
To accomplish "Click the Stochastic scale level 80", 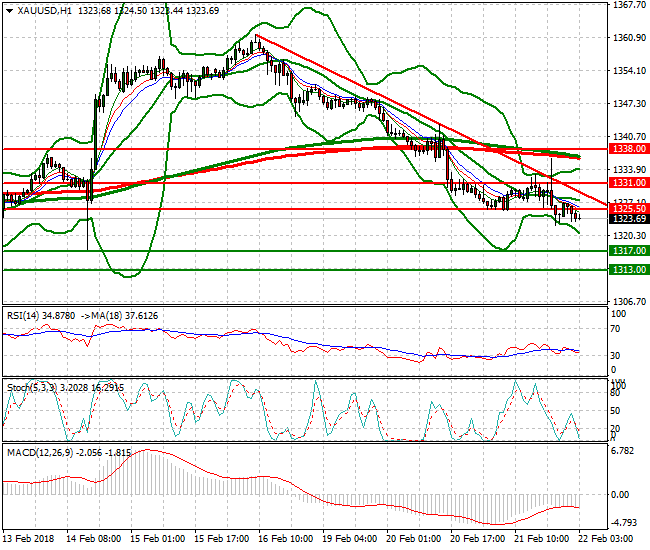I will tap(616, 393).
